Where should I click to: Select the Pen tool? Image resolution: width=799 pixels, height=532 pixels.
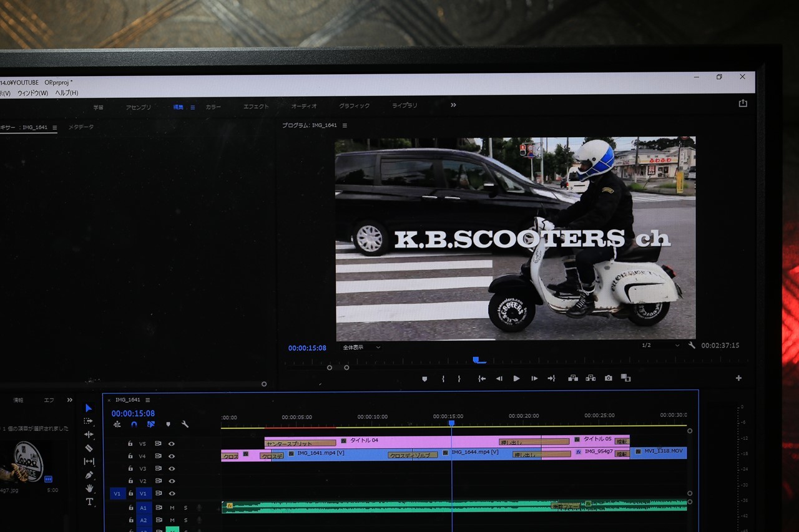point(89,475)
